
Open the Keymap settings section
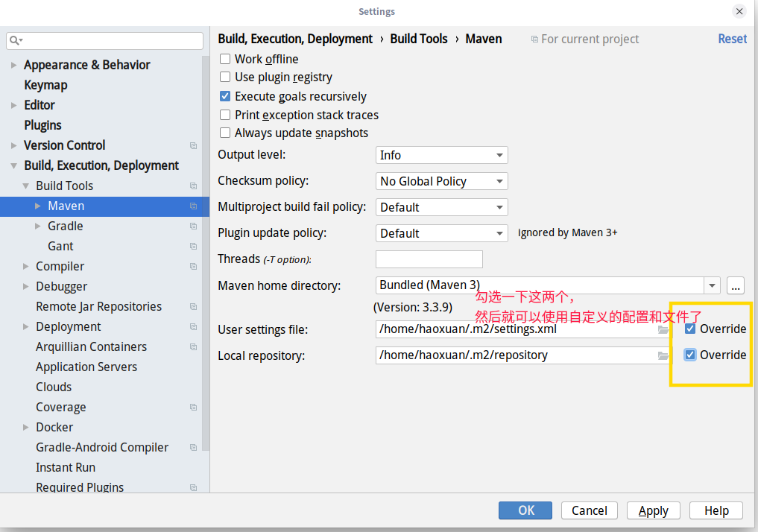(x=46, y=84)
